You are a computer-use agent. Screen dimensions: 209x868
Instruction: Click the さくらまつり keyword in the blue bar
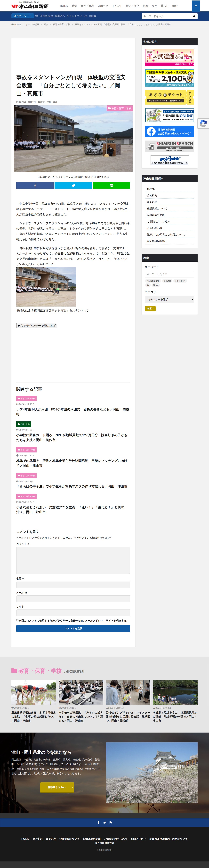click(x=74, y=16)
